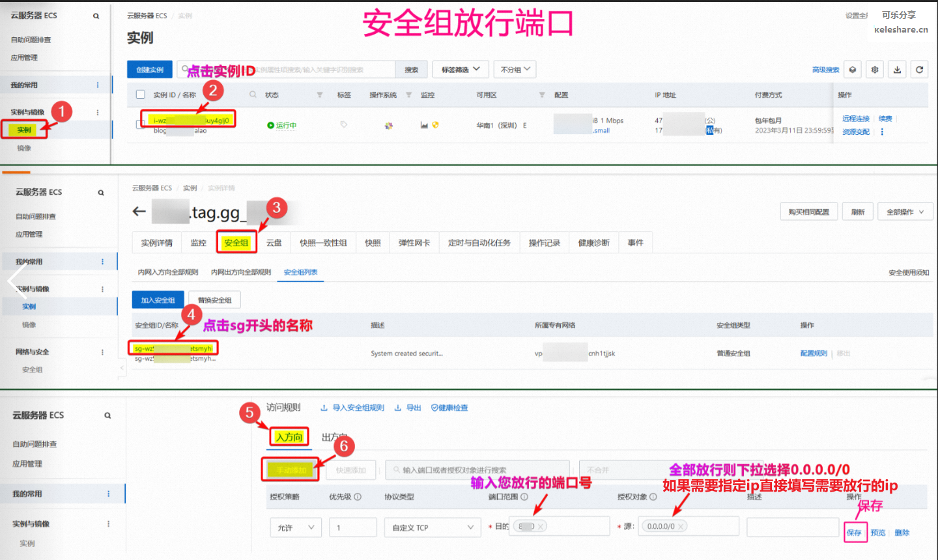Refresh the instance list with the circular arrow icon
938x560 pixels.
pos(919,70)
